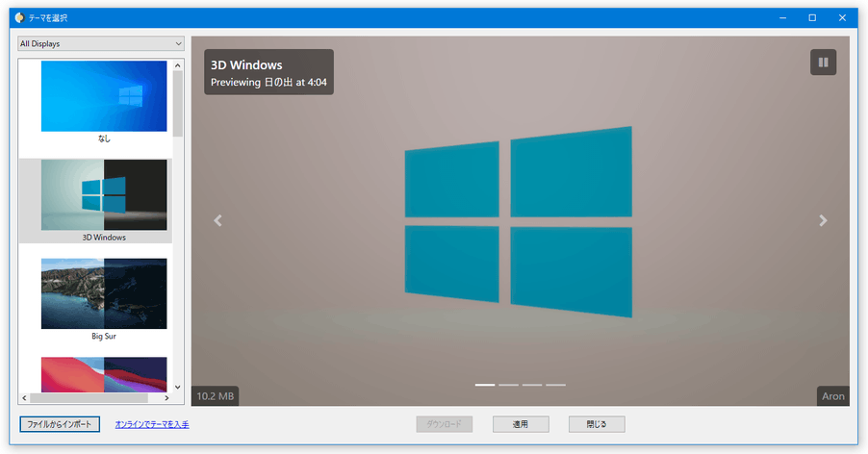Click ファイルからインポート button
The width and height of the screenshot is (868, 454).
pyautogui.click(x=60, y=424)
